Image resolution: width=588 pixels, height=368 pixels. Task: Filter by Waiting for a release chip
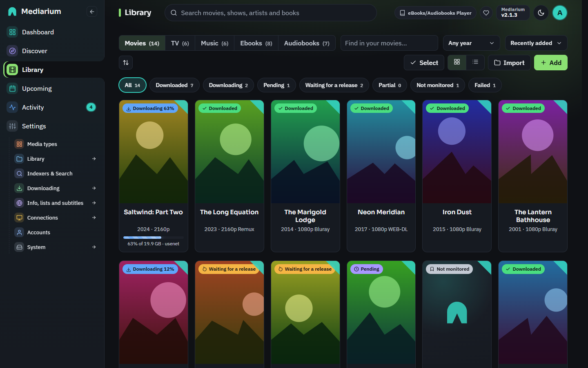334,85
